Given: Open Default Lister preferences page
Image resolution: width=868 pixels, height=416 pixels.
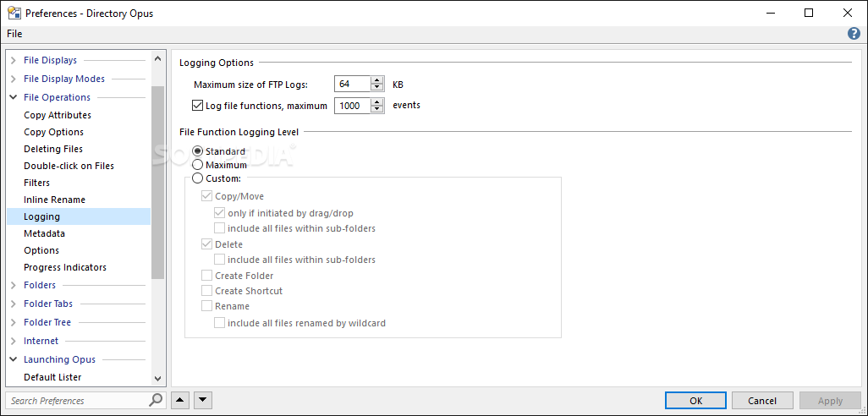Looking at the screenshot, I should coord(52,377).
